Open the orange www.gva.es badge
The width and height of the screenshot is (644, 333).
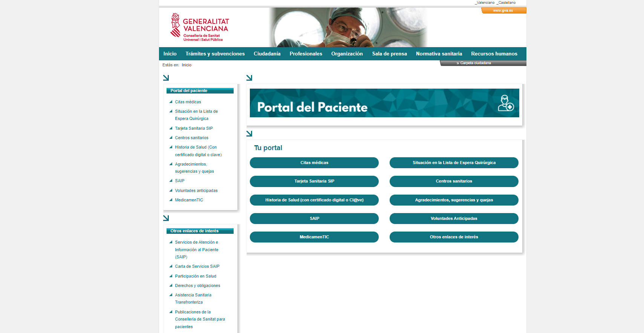(503, 11)
